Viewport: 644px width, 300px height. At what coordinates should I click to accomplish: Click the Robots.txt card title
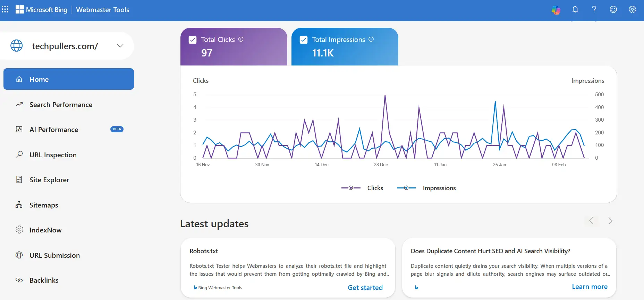[204, 251]
